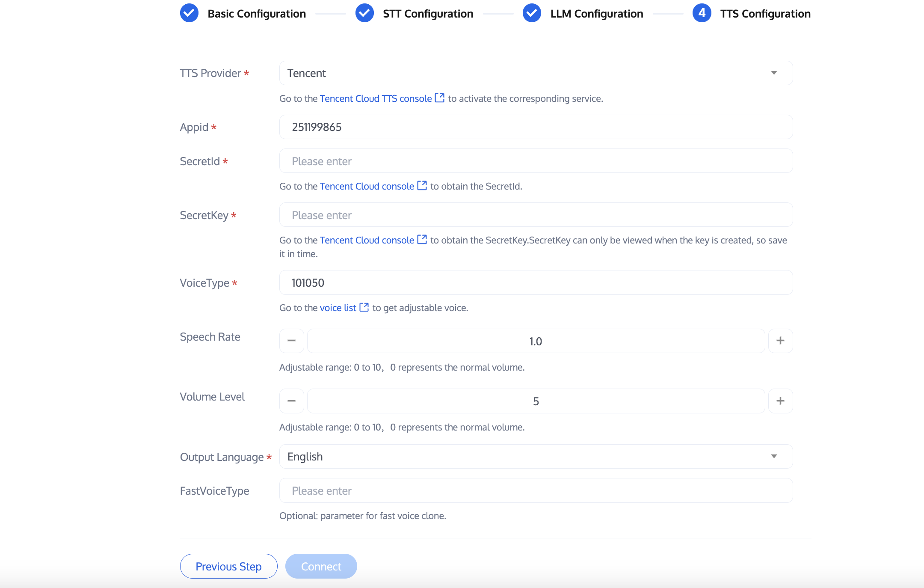924x588 pixels.
Task: Decrease Speech Rate with the minus button
Action: 291,341
